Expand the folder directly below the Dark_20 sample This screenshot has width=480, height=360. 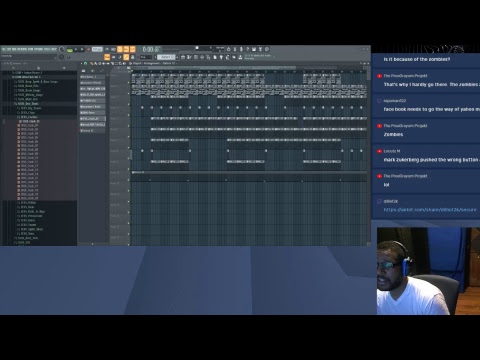[28, 202]
